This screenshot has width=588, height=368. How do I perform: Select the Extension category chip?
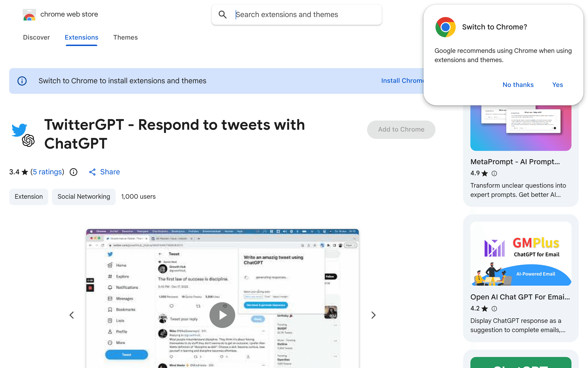pyautogui.click(x=29, y=197)
